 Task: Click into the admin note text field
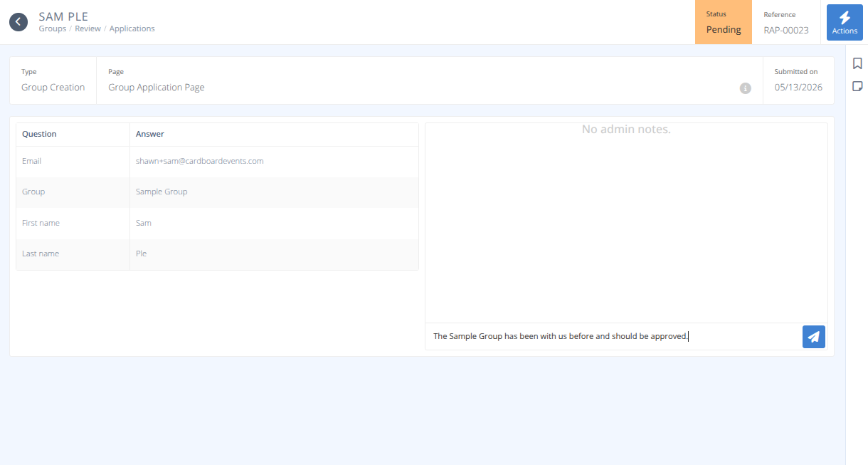613,336
